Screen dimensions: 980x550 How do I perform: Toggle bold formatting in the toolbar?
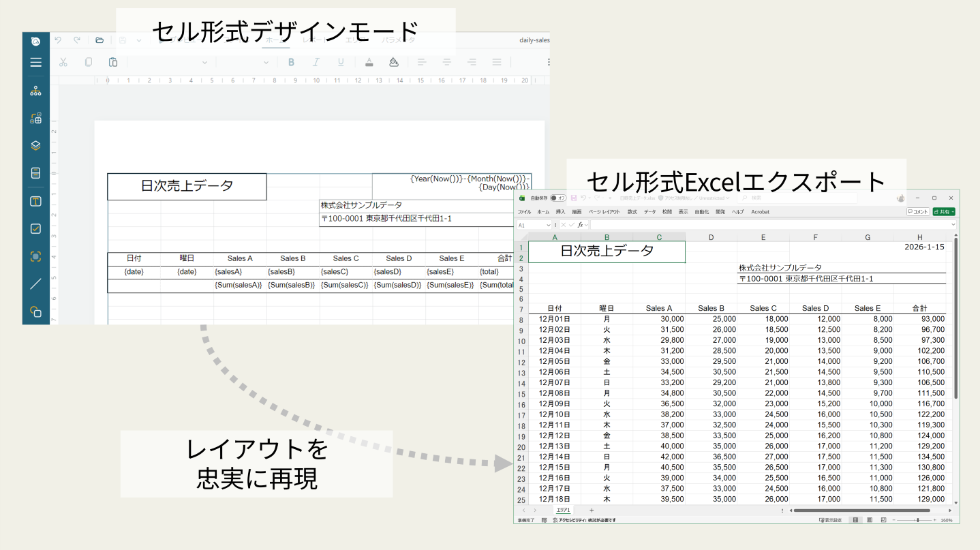[x=291, y=62]
